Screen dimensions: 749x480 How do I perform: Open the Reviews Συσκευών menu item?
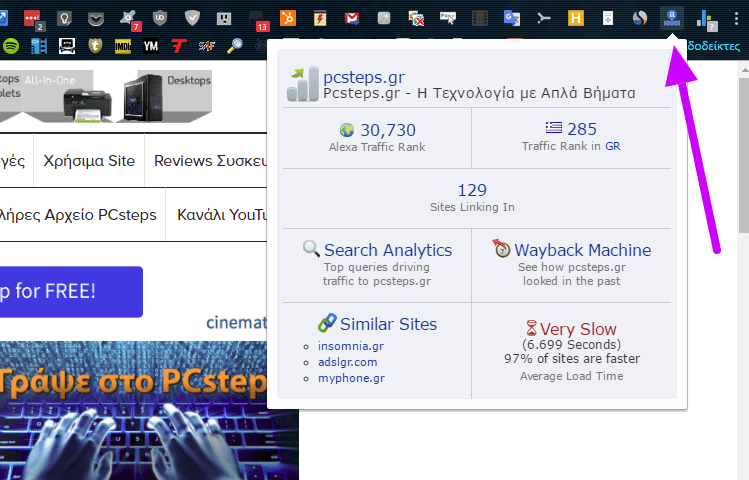[210, 161]
